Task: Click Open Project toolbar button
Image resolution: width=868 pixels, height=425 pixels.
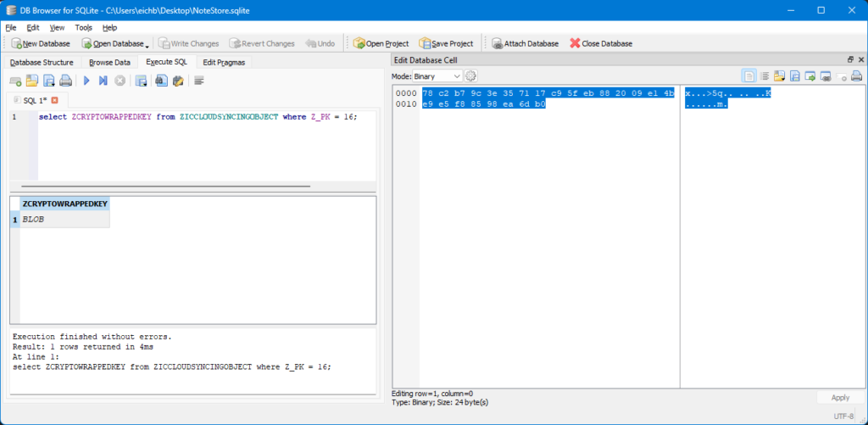Action: click(x=381, y=43)
